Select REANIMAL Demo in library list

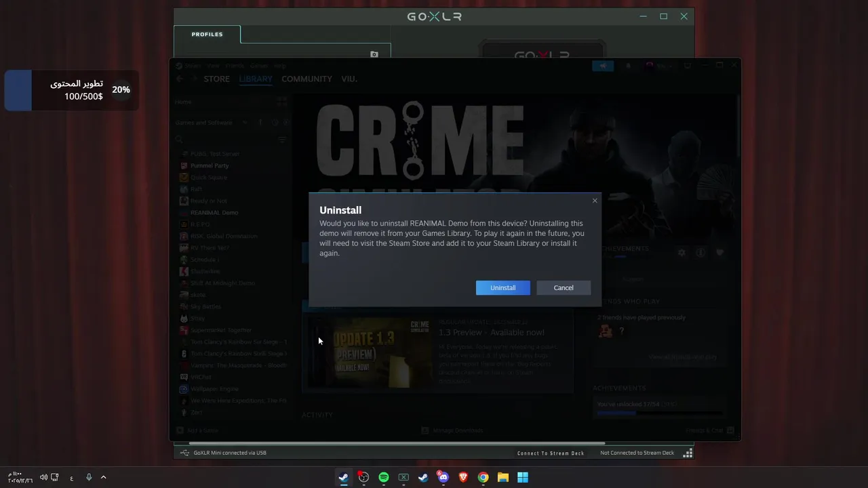point(214,213)
